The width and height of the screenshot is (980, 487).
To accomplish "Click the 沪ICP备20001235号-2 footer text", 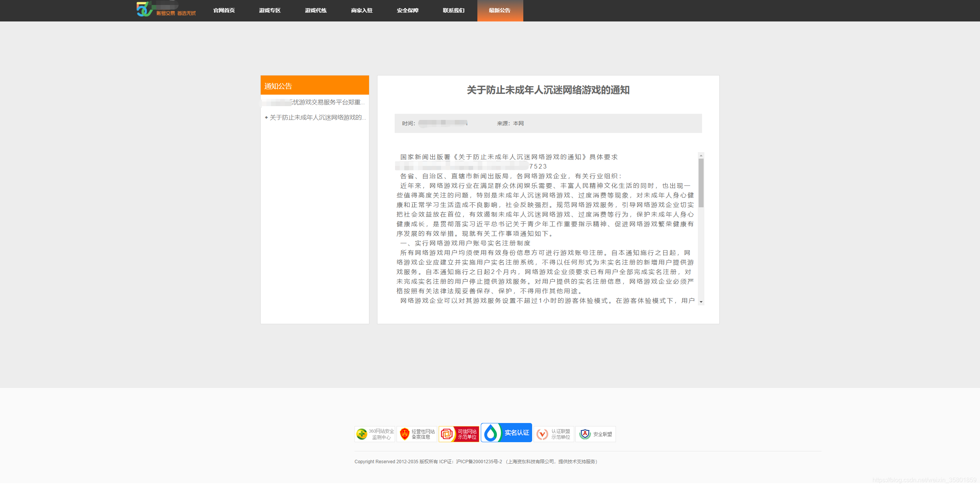I will [479, 462].
